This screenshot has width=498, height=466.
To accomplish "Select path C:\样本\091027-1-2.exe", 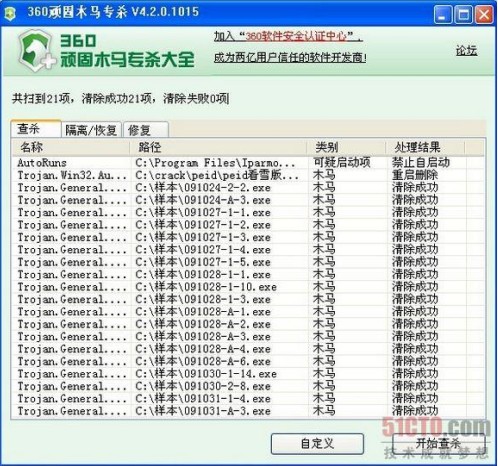I will [203, 225].
